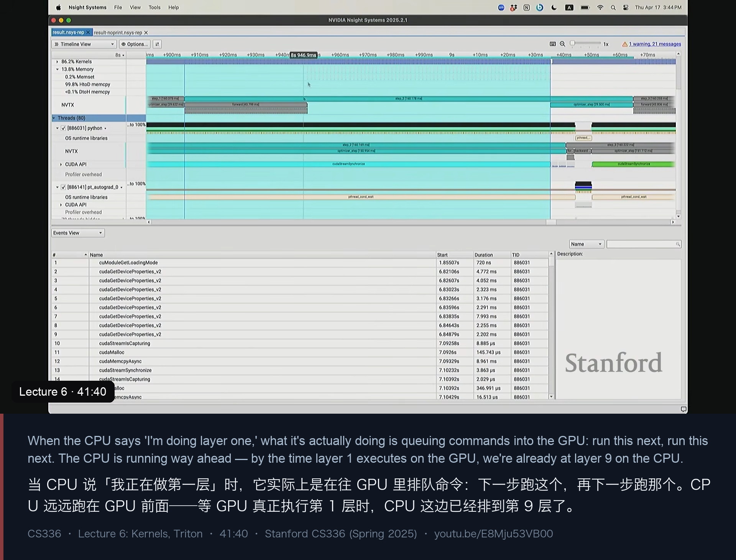Select the cudaMalloc event row 11
This screenshot has height=560, width=736.
click(300, 352)
